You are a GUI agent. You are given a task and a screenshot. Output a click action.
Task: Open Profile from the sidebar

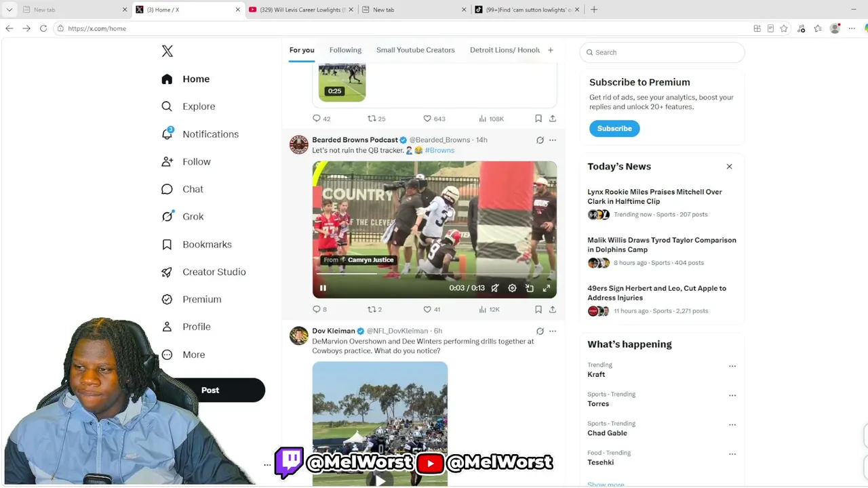tap(186, 327)
